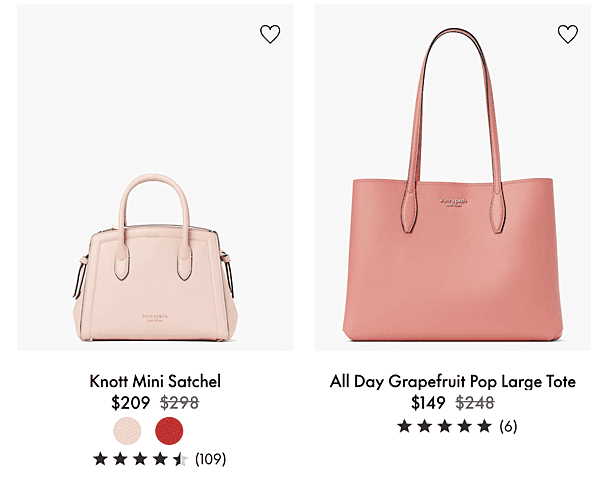Click the first star of tote rating
600x490 pixels.
pos(404,426)
